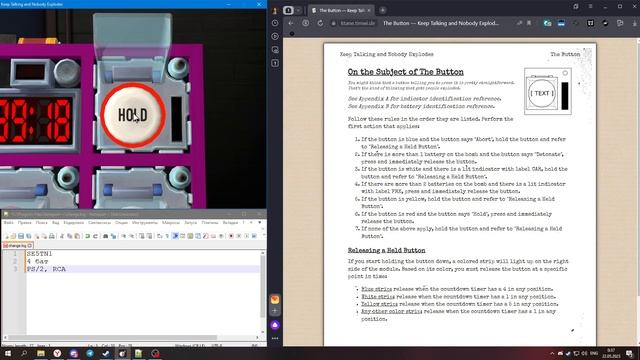This screenshot has height=360, width=640.
Task: Open the Макросы menu in Notepad++
Action: (171, 223)
